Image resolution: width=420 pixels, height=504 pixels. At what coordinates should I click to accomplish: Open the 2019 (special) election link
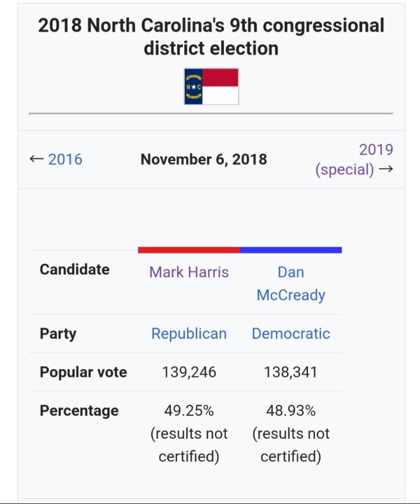(353, 159)
